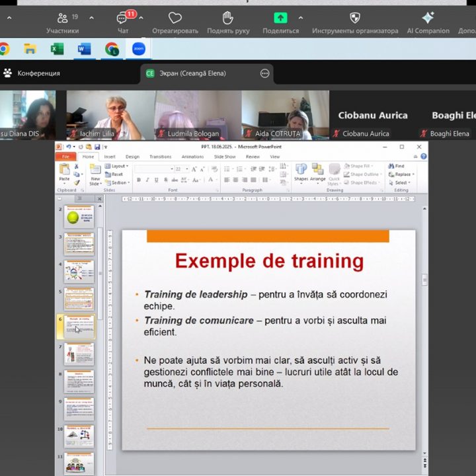Open the host tools shield icon
Image resolution: width=476 pixels, height=476 pixels.
355,19
